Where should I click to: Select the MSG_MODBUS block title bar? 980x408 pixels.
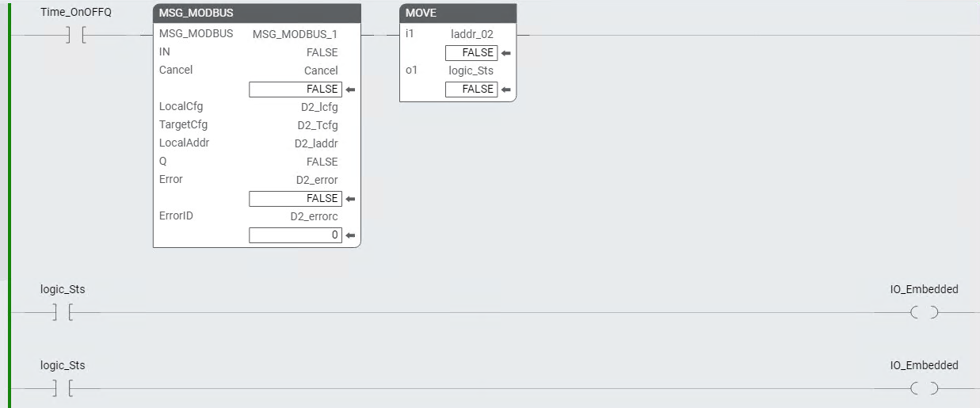coord(257,13)
